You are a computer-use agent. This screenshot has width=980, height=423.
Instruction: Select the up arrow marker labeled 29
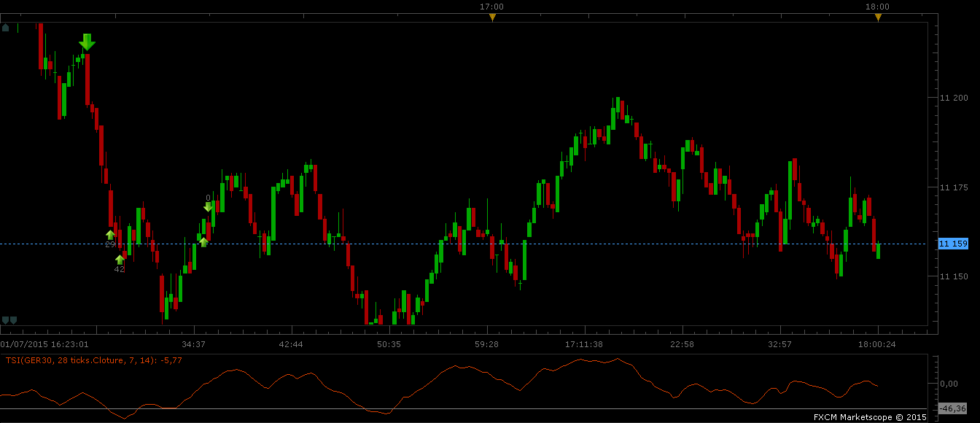click(110, 235)
